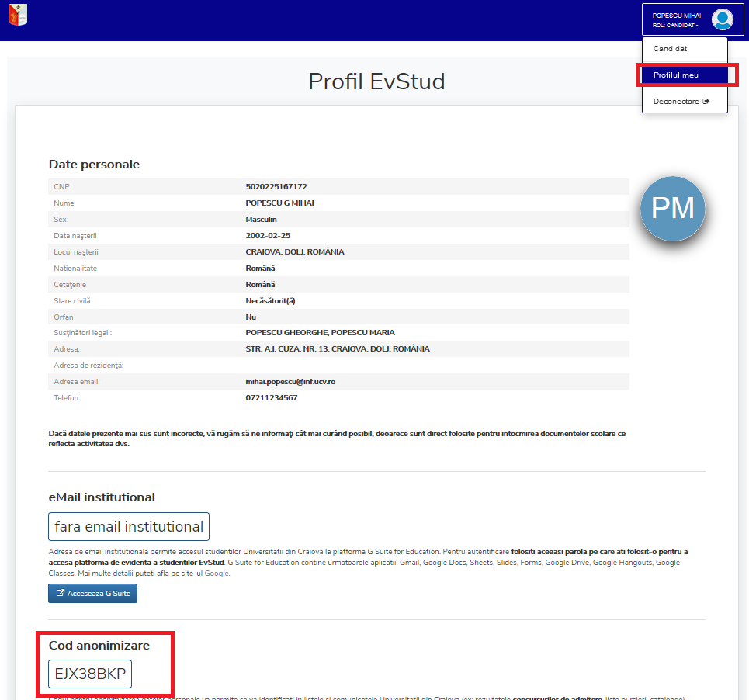Click the Profil EvStud page heading
Viewport: 749px width, 700px height.
pos(376,81)
